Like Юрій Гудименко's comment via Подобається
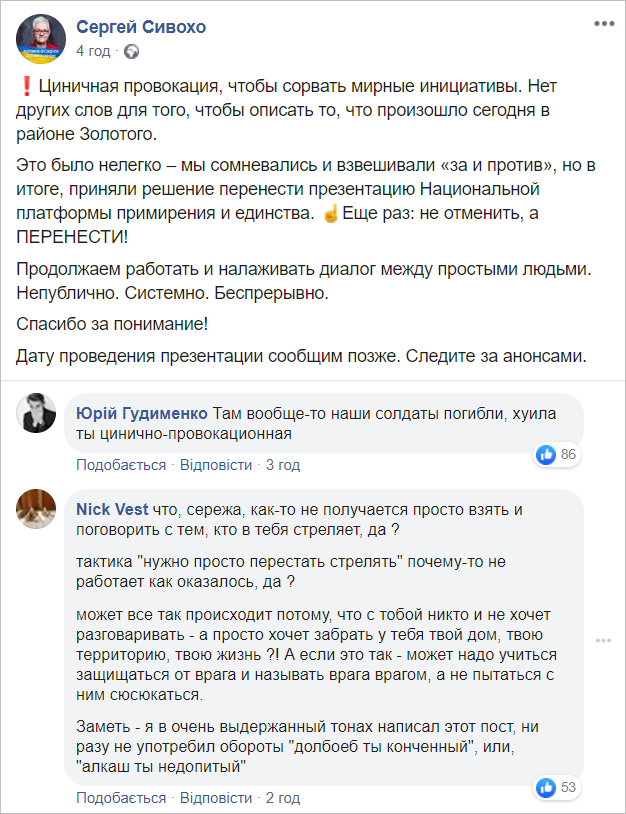 pyautogui.click(x=121, y=465)
